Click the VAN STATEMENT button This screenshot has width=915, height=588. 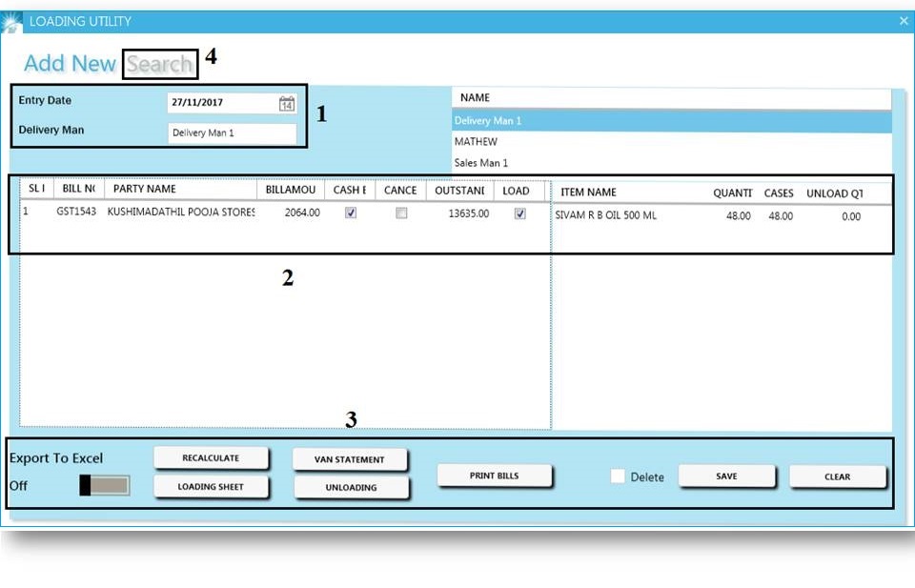pyautogui.click(x=351, y=457)
